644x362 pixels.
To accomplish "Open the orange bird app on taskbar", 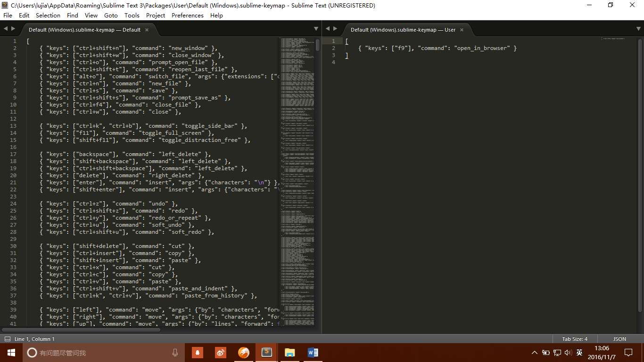I will [244, 353].
